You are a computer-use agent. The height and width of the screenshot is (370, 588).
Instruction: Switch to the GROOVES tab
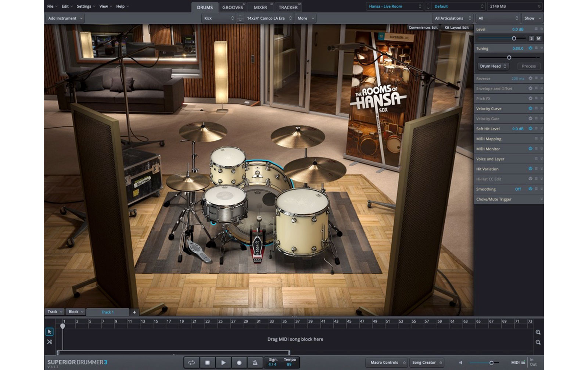point(233,7)
